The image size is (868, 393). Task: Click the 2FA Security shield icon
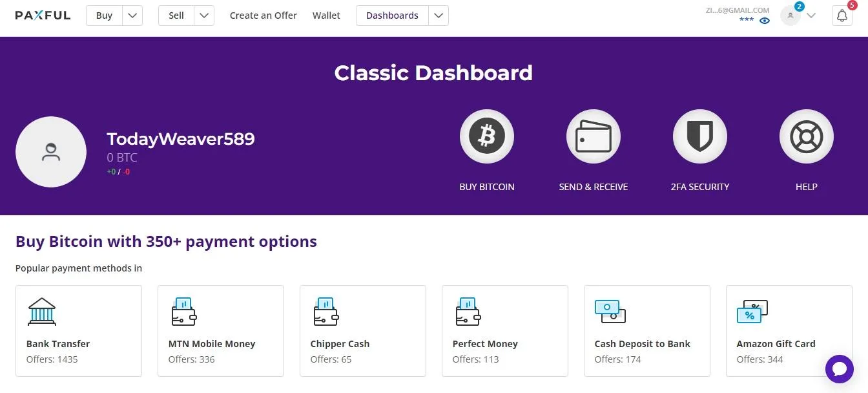[699, 136]
